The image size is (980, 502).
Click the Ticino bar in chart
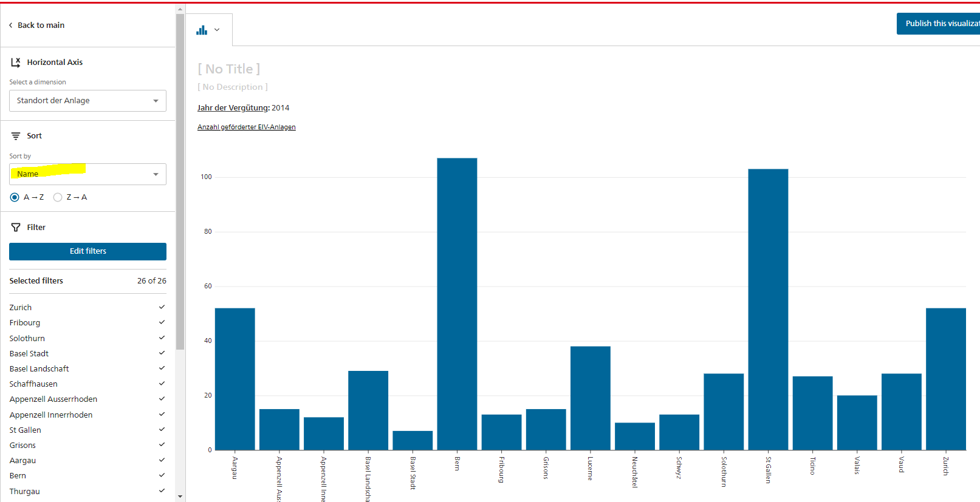tap(812, 413)
